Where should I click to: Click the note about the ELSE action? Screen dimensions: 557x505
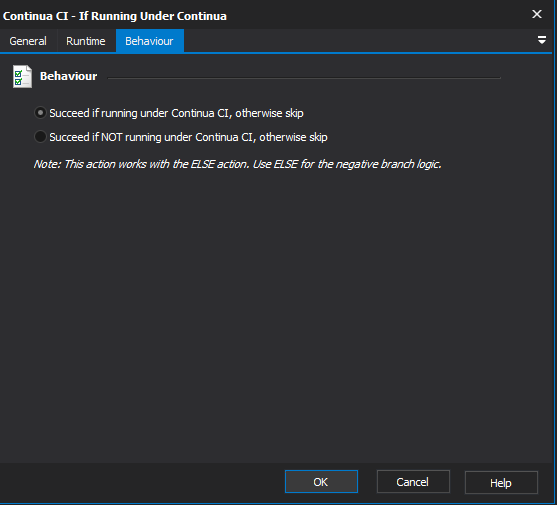[237, 164]
